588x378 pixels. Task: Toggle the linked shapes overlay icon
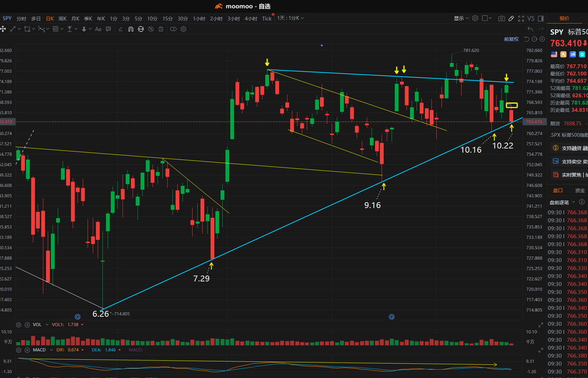coord(173,29)
